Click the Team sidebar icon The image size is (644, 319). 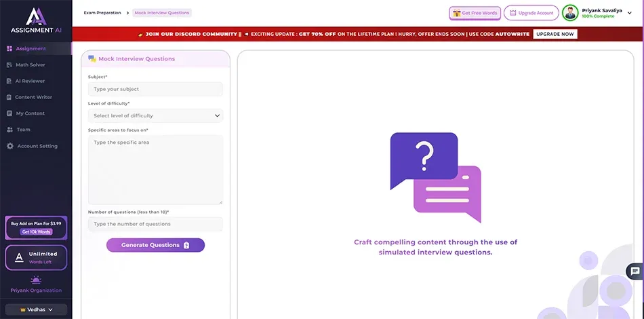pyautogui.click(x=9, y=130)
